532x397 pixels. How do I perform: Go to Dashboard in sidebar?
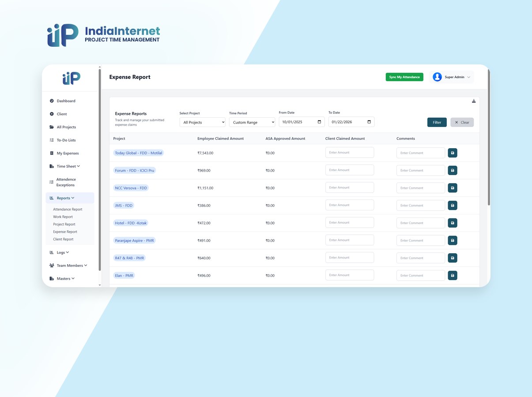66,101
